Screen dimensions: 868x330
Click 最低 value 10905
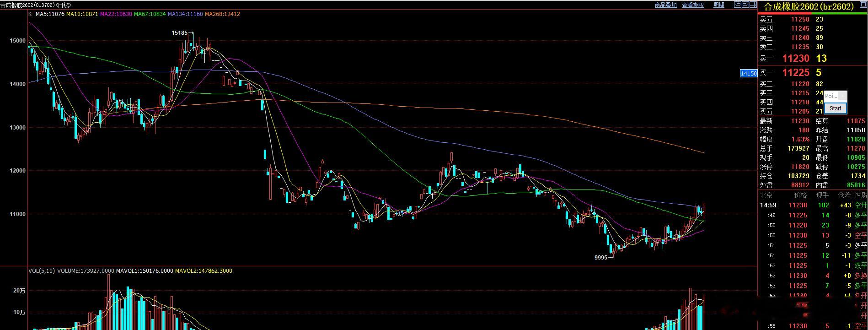point(856,158)
